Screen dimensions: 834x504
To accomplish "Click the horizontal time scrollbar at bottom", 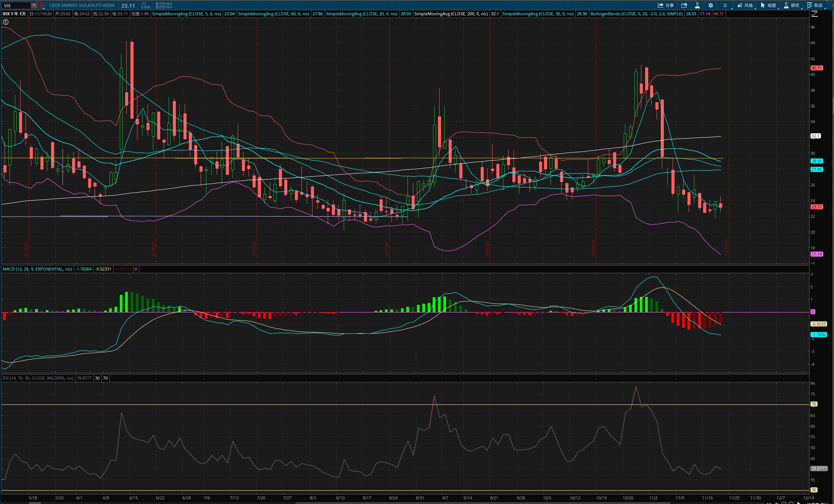I will point(483,503).
